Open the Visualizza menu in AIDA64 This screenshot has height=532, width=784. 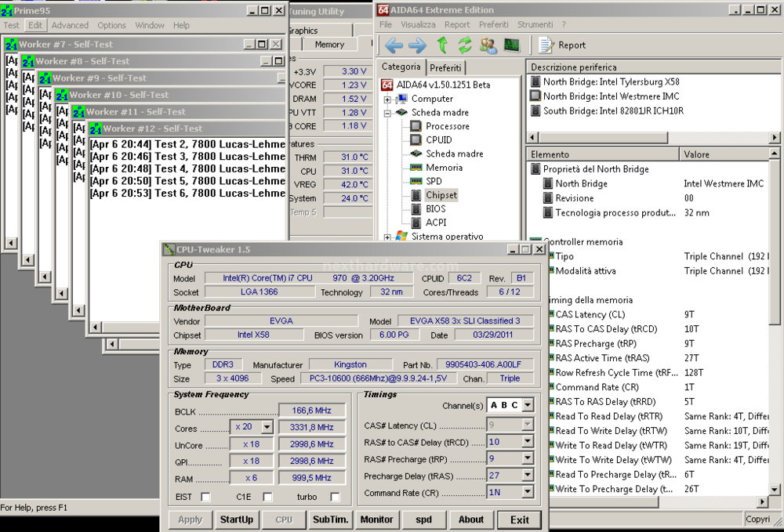(x=418, y=24)
